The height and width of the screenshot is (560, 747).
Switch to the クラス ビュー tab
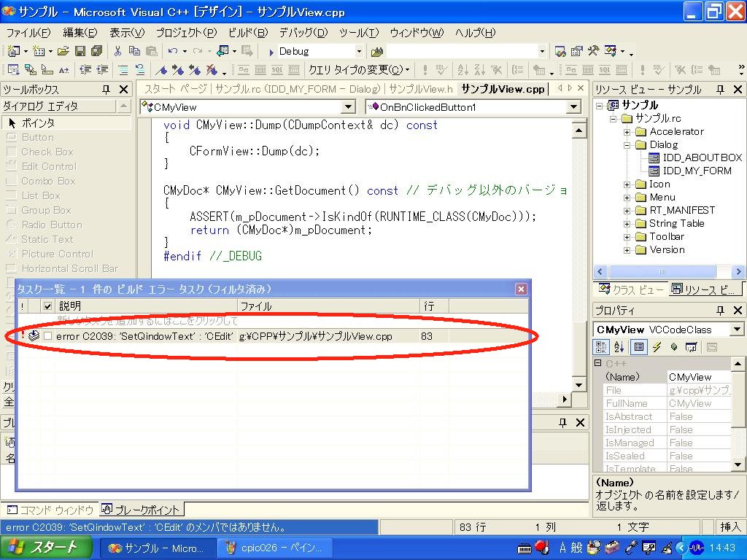[631, 289]
